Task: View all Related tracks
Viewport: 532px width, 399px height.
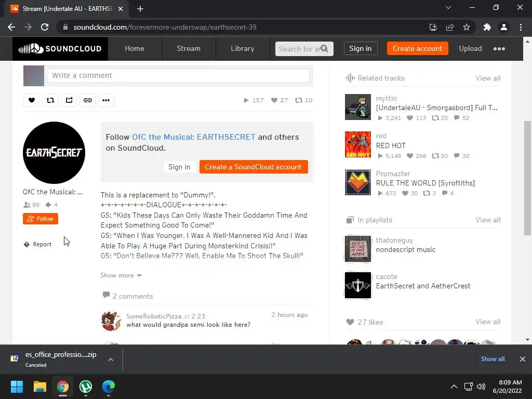Action: tap(488, 78)
